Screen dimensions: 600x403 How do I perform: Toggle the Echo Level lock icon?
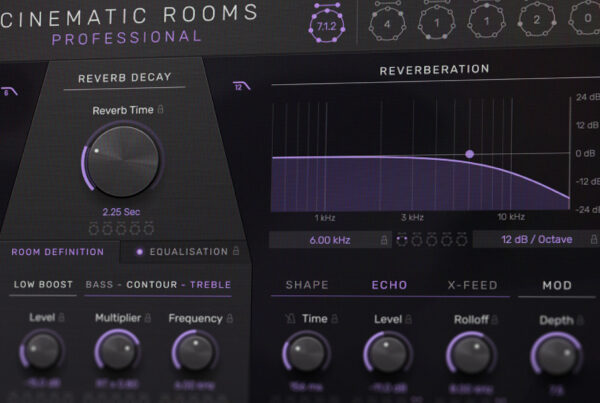(x=408, y=319)
